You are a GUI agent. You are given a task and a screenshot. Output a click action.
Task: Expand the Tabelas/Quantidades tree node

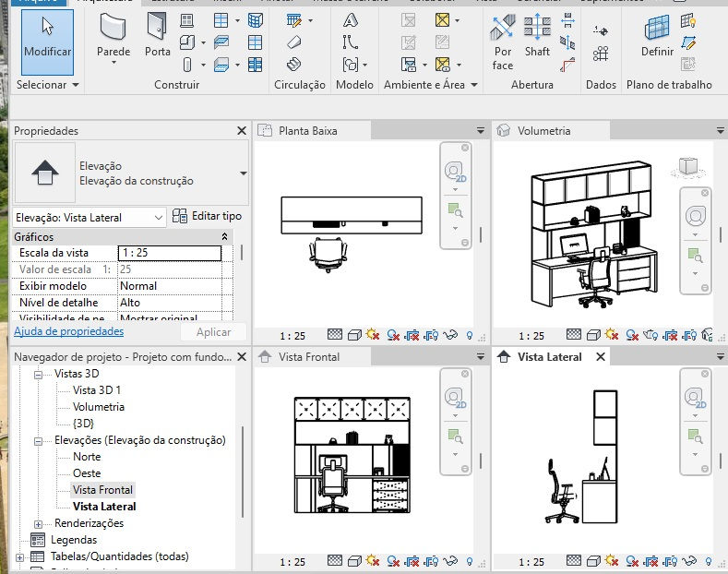(19, 557)
